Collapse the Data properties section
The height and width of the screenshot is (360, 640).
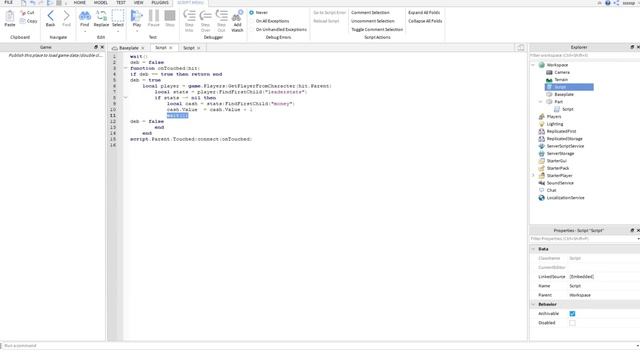pyautogui.click(x=533, y=249)
